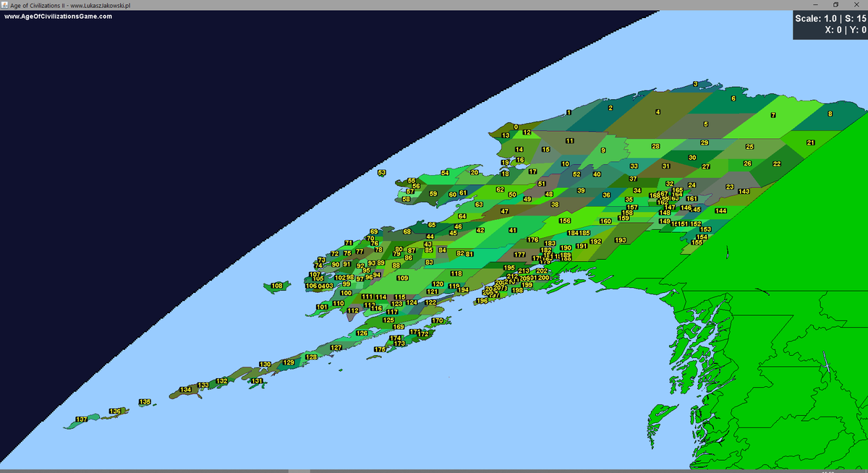The height and width of the screenshot is (473, 868).
Task: Choose the number 54 province label
Action: (445, 173)
